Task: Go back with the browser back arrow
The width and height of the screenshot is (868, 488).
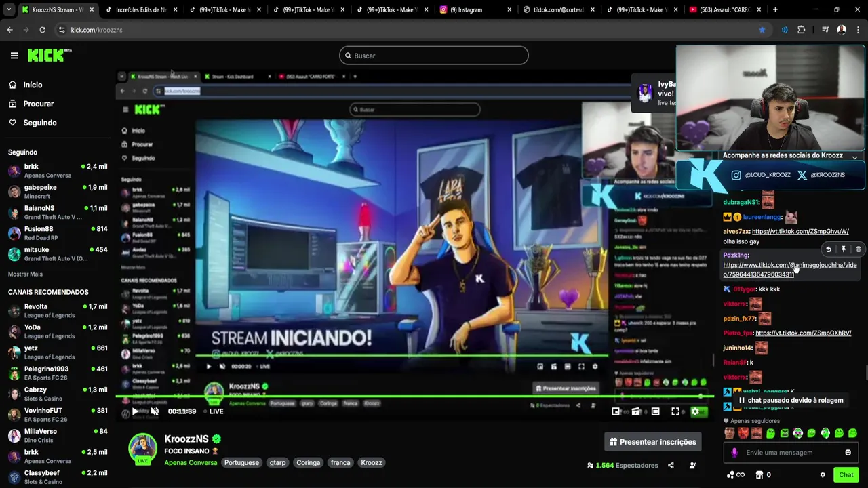Action: click(9, 30)
